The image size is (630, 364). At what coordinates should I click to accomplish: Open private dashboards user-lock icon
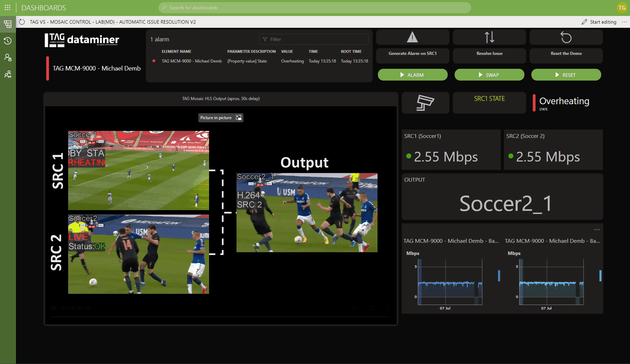(x=8, y=57)
